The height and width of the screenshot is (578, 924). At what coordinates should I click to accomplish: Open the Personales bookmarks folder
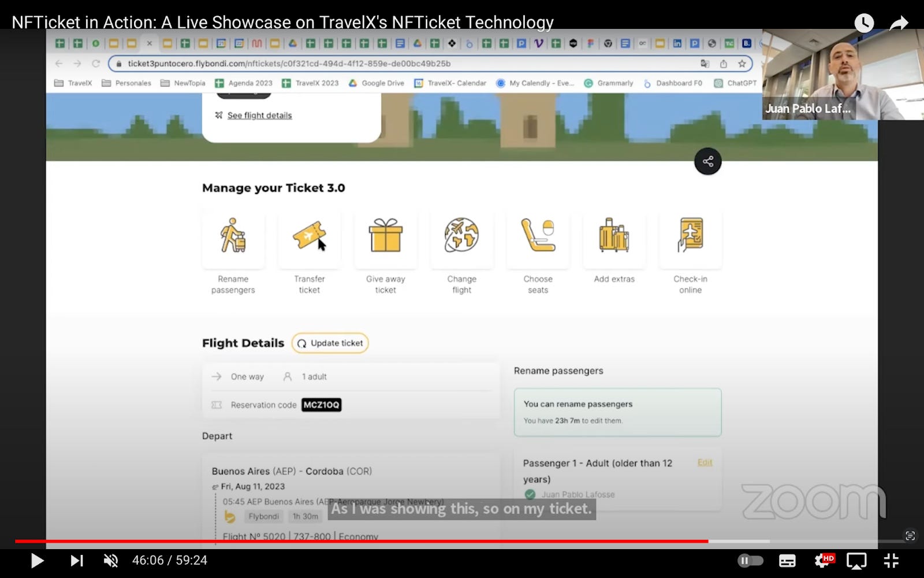click(x=126, y=83)
